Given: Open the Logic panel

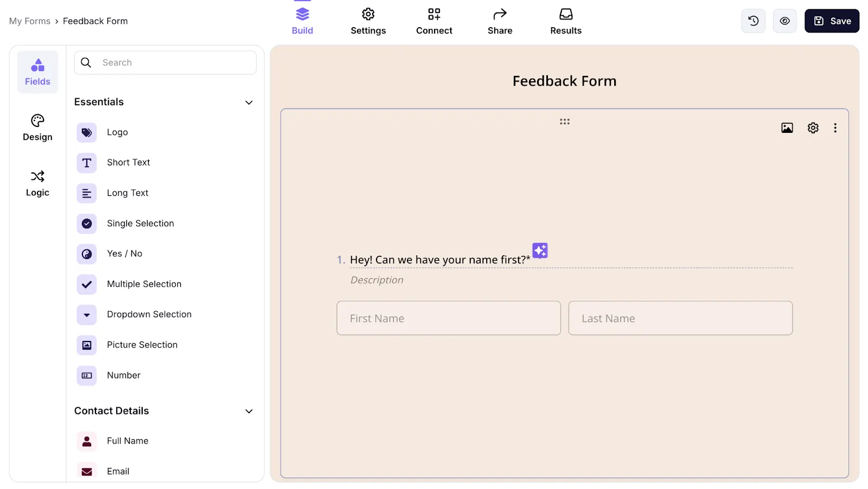Looking at the screenshot, I should tap(37, 183).
